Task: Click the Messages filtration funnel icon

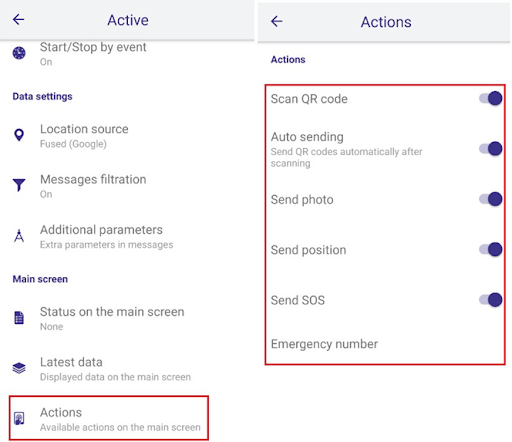Action: click(19, 185)
